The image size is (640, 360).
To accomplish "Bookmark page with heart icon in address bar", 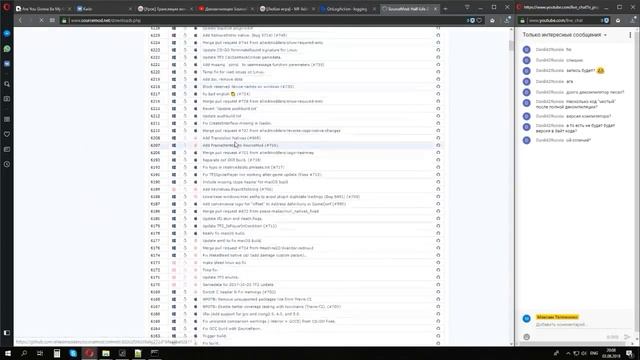I will 479,20.
